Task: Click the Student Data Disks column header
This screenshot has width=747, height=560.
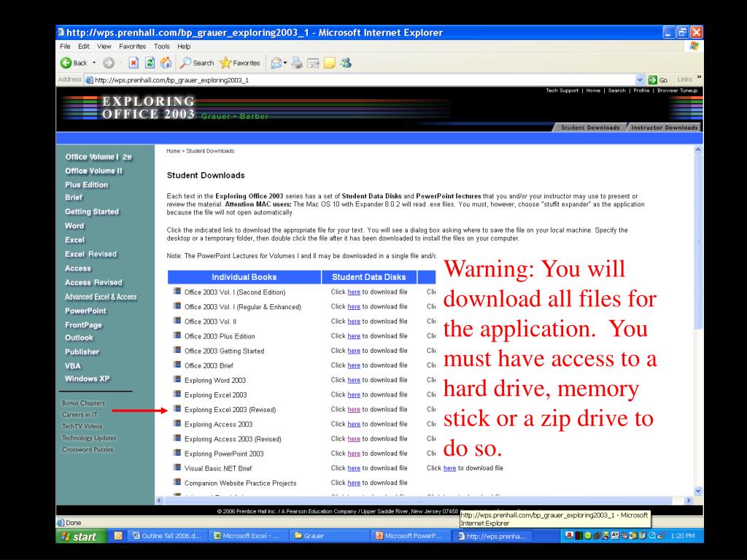Action: (x=368, y=277)
